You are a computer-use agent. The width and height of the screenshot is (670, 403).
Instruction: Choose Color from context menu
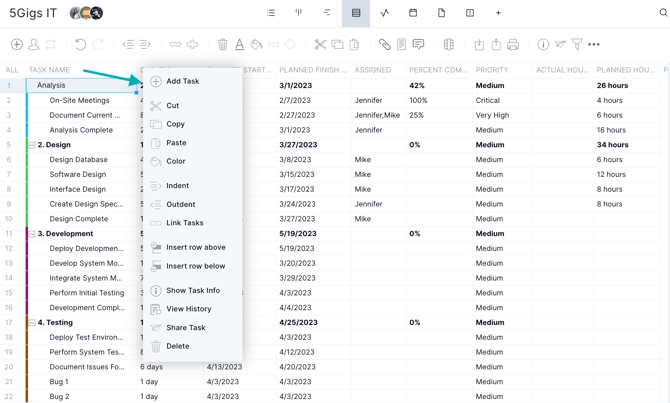(192, 161)
